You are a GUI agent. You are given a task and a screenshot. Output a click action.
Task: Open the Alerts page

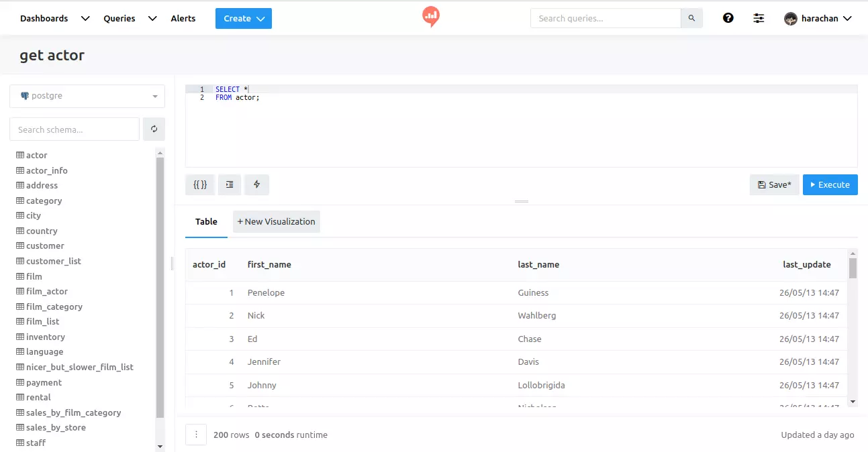[183, 18]
